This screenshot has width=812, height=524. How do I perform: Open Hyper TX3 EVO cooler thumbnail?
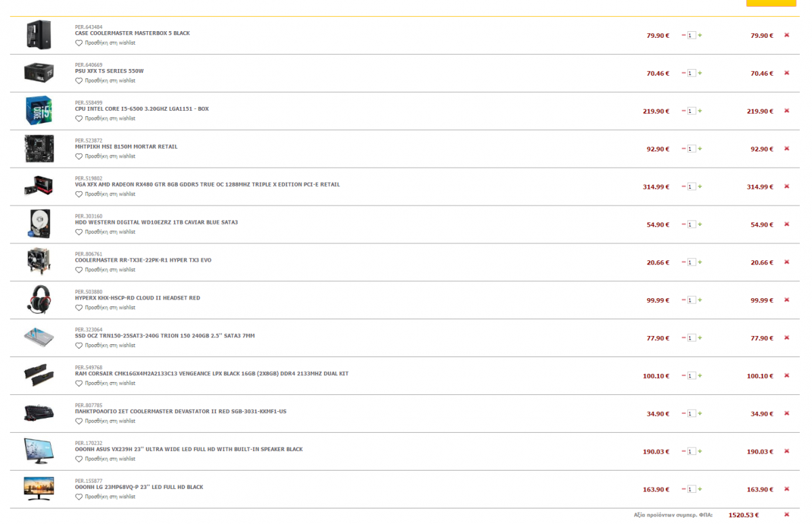pos(39,262)
